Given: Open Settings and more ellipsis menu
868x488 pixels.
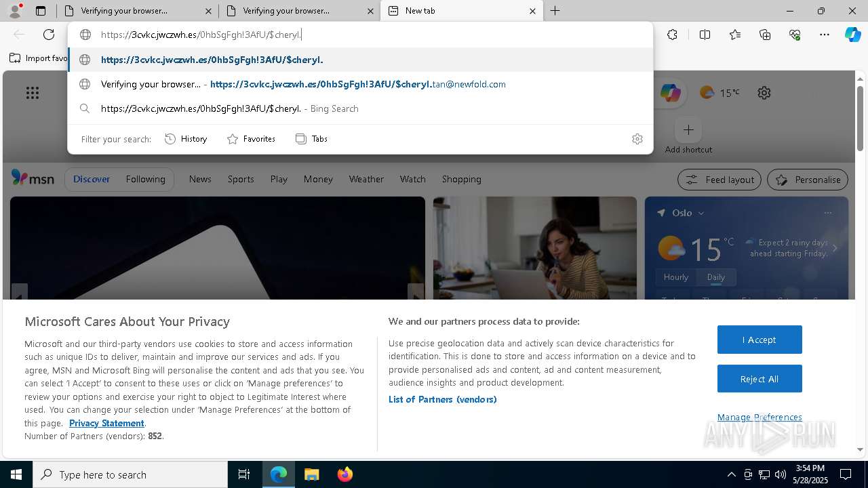Looking at the screenshot, I should click(x=825, y=35).
